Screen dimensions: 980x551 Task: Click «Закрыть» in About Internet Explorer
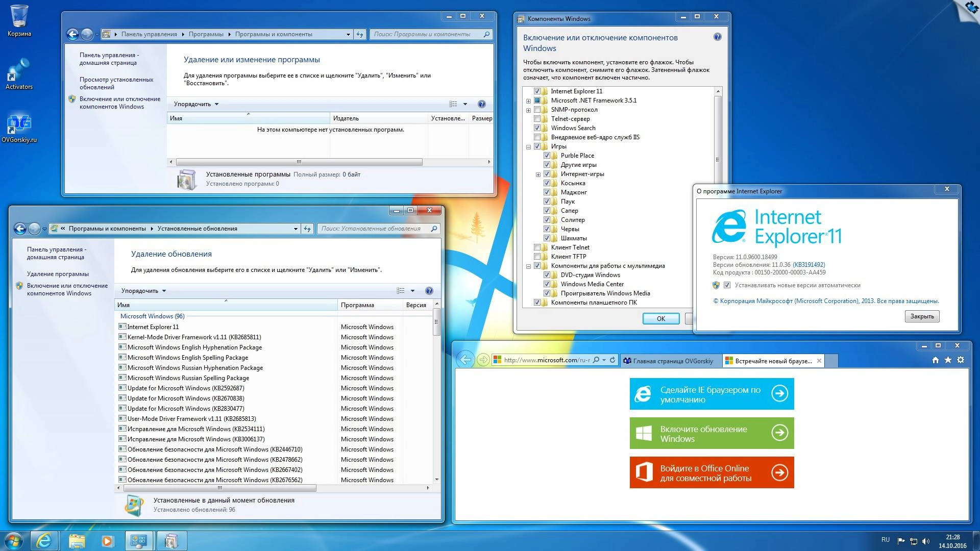tap(922, 316)
